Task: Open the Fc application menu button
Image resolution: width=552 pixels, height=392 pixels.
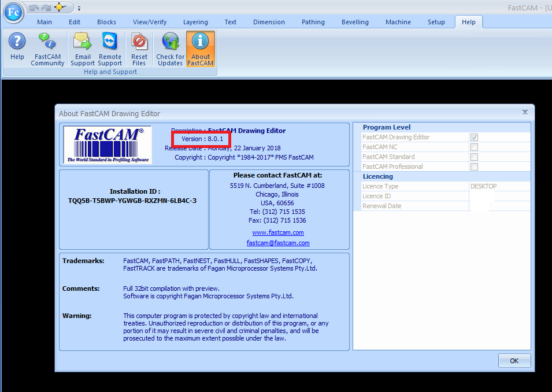Action: 13,13
